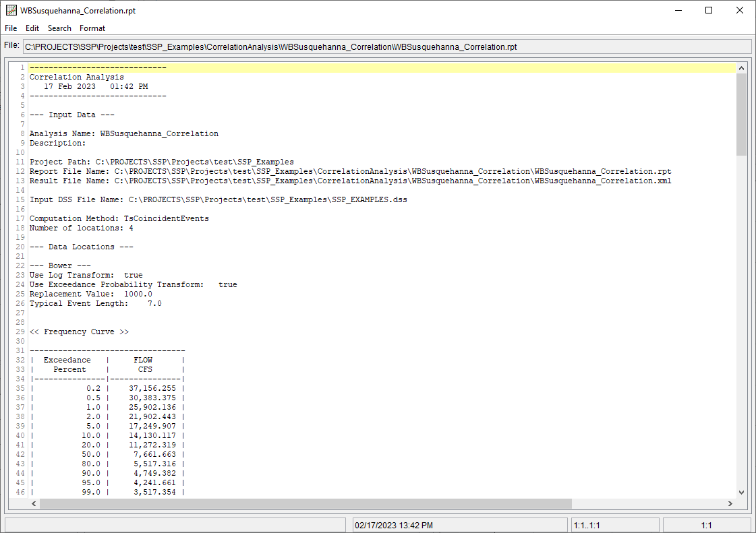Click the '--- Data Locations ---' line
The height and width of the screenshot is (533, 756).
point(82,247)
